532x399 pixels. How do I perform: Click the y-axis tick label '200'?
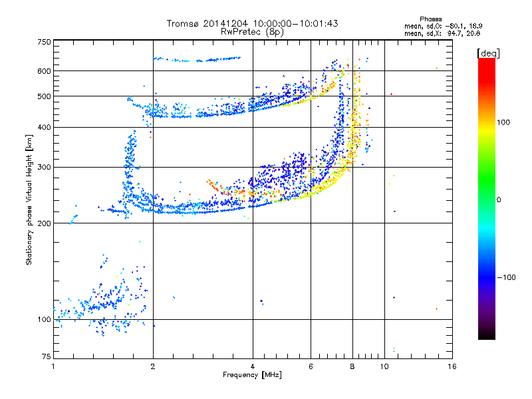click(x=44, y=223)
